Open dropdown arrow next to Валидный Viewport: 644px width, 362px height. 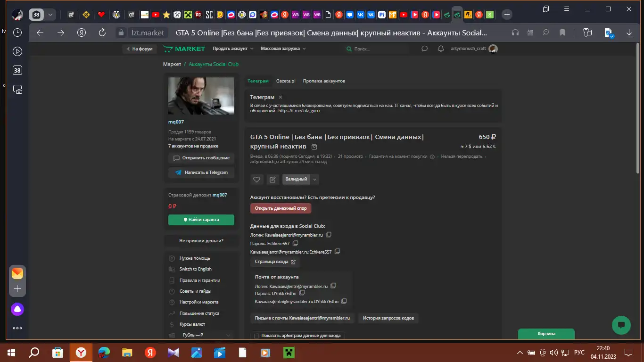tap(315, 179)
